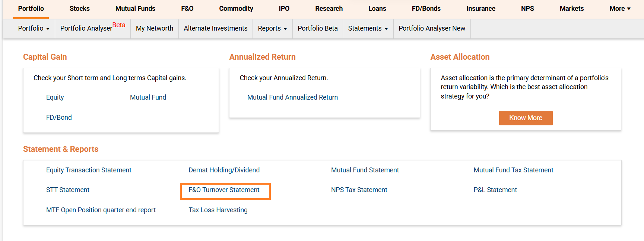The width and height of the screenshot is (644, 241).
Task: Open the Tax Loss Harvesting link
Action: (218, 210)
